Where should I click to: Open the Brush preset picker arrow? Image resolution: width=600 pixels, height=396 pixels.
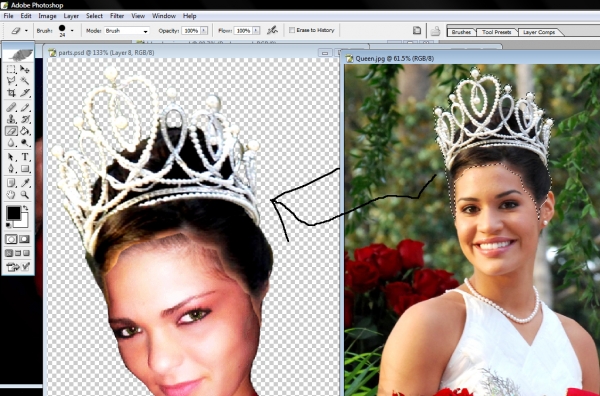(x=72, y=31)
